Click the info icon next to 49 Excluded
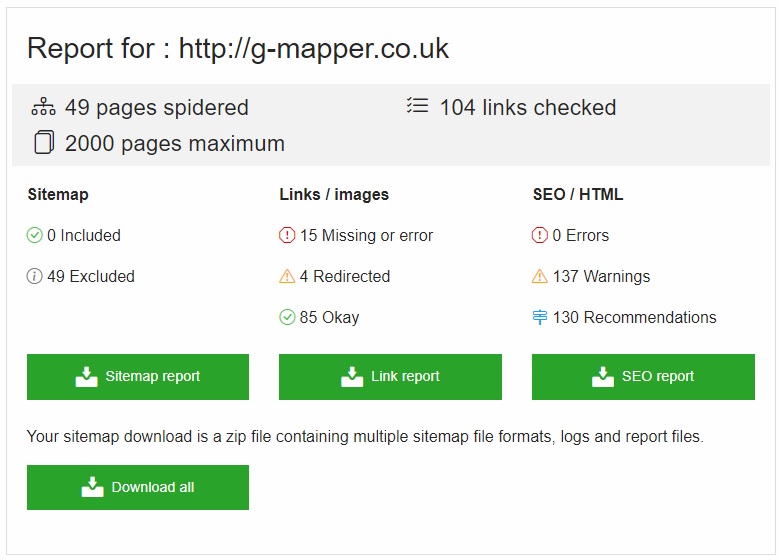The height and width of the screenshot is (560, 781). pyautogui.click(x=35, y=277)
